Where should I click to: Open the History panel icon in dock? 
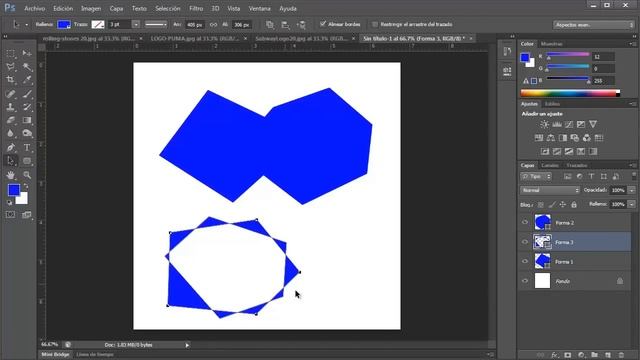507,51
